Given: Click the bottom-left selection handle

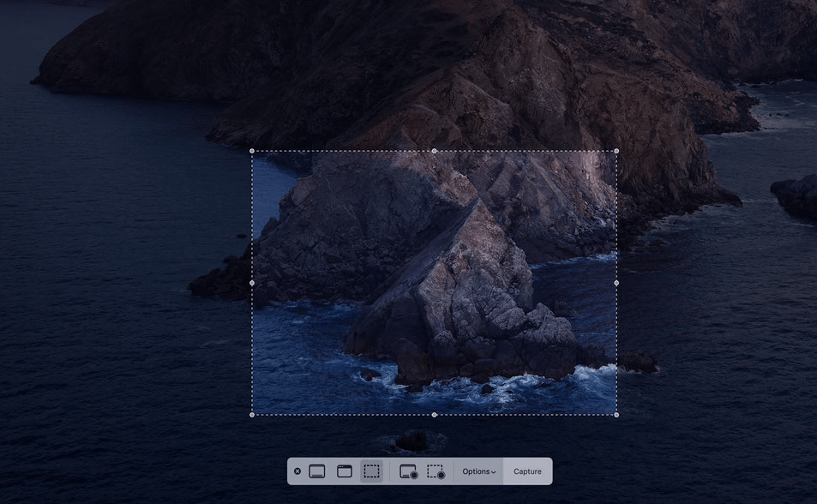Looking at the screenshot, I should 252,414.
